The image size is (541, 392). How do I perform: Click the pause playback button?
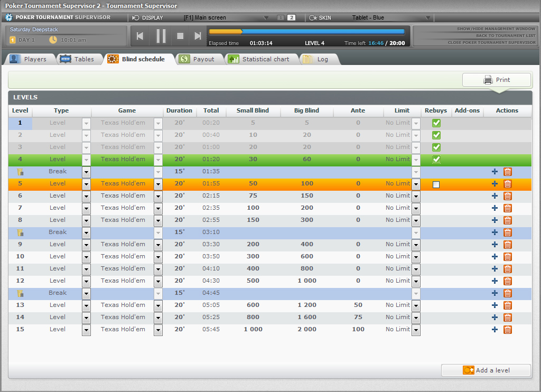point(161,36)
